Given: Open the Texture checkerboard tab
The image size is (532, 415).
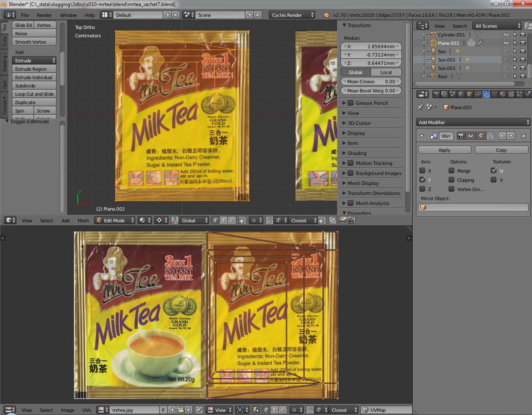Looking at the screenshot, I should 511,94.
